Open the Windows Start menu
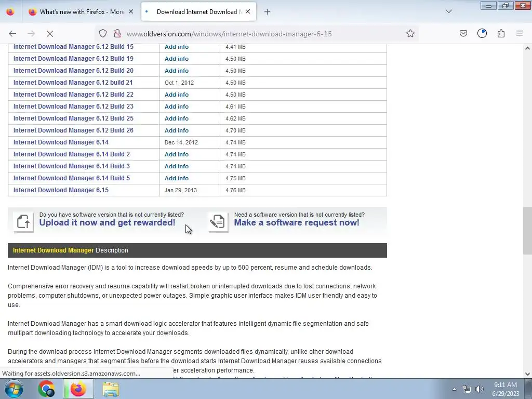The image size is (532, 399). (x=14, y=389)
